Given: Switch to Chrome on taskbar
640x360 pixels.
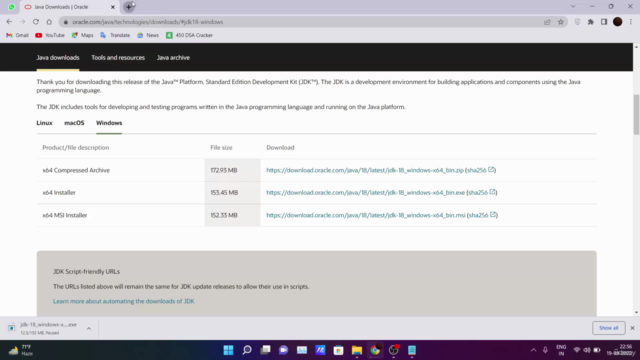Looking at the screenshot, I should pyautogui.click(x=375, y=350).
